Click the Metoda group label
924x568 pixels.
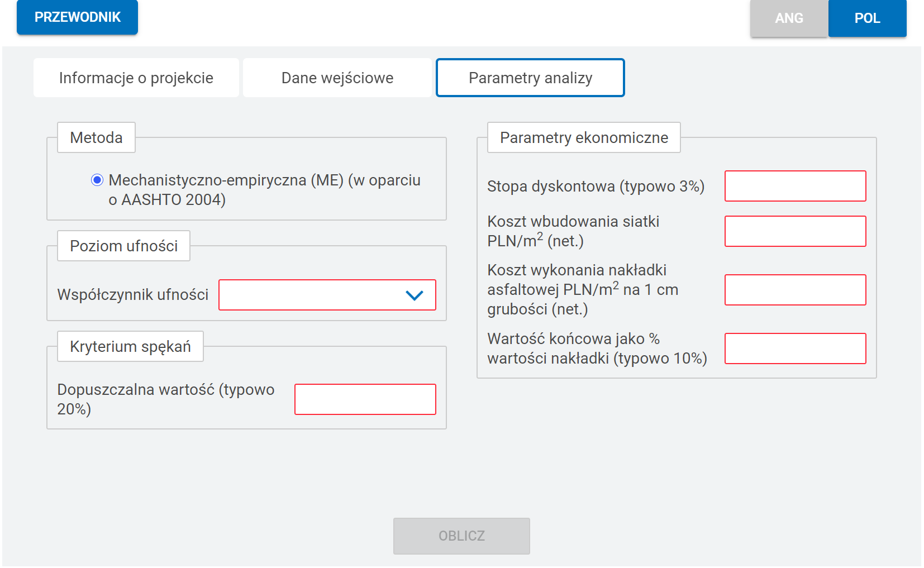point(96,137)
